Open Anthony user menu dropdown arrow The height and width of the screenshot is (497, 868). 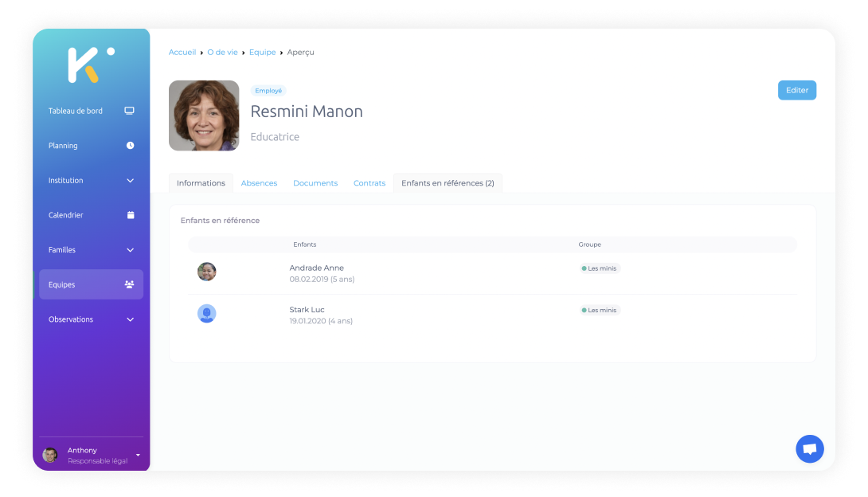[138, 455]
